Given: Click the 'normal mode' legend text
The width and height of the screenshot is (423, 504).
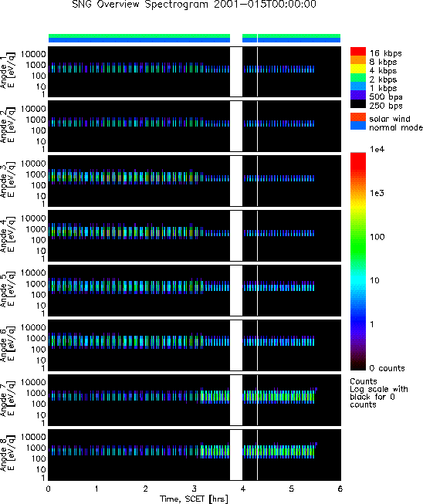Looking at the screenshot, I should 396,127.
